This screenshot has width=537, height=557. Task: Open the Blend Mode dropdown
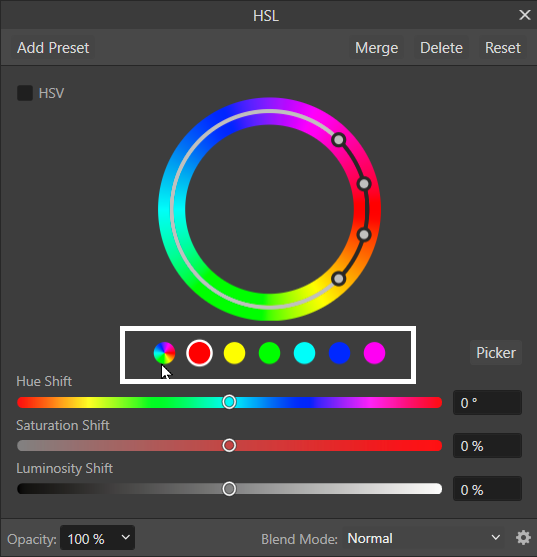coord(424,538)
